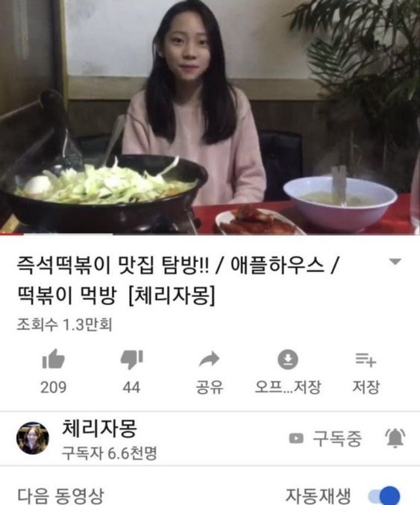Tap the 오프...저장 offline save label

(288, 387)
